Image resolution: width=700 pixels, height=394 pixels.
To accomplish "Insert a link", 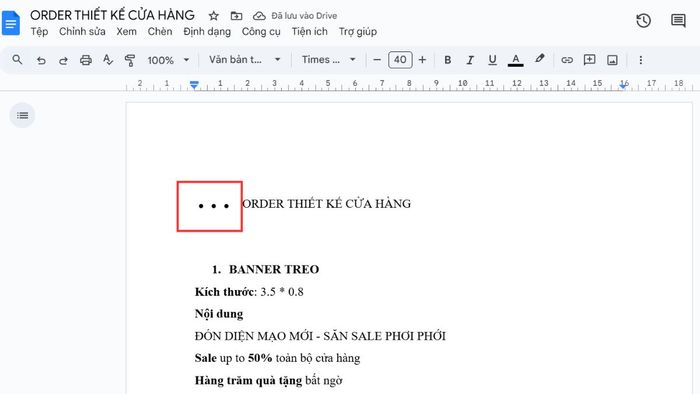I will pos(567,60).
